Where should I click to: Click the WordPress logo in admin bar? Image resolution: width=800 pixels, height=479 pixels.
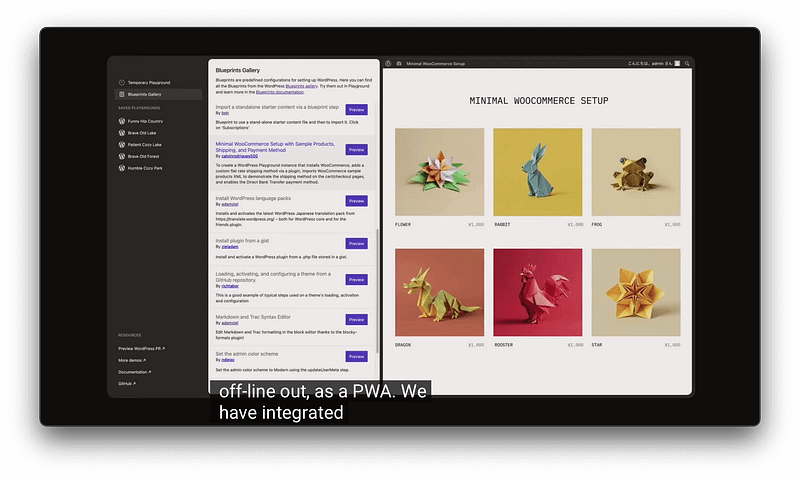[388, 64]
